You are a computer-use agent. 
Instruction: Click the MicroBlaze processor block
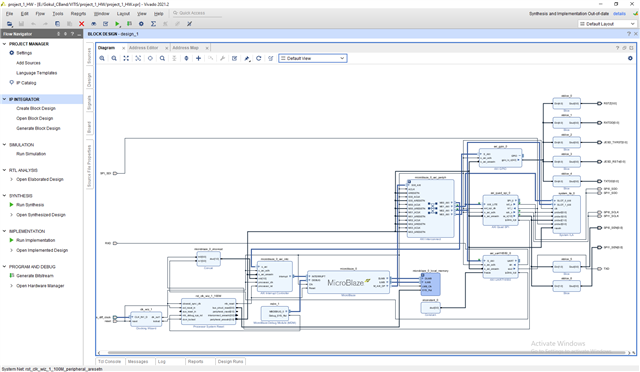pos(348,282)
